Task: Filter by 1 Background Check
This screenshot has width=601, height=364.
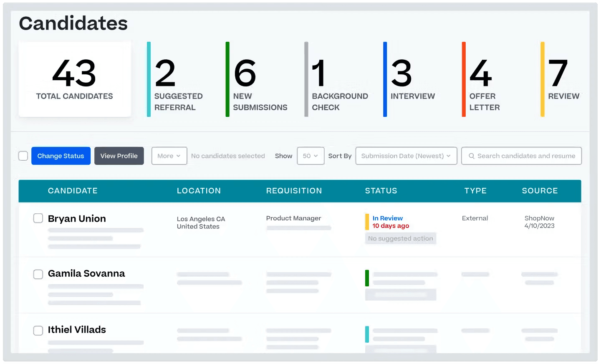Action: point(337,79)
